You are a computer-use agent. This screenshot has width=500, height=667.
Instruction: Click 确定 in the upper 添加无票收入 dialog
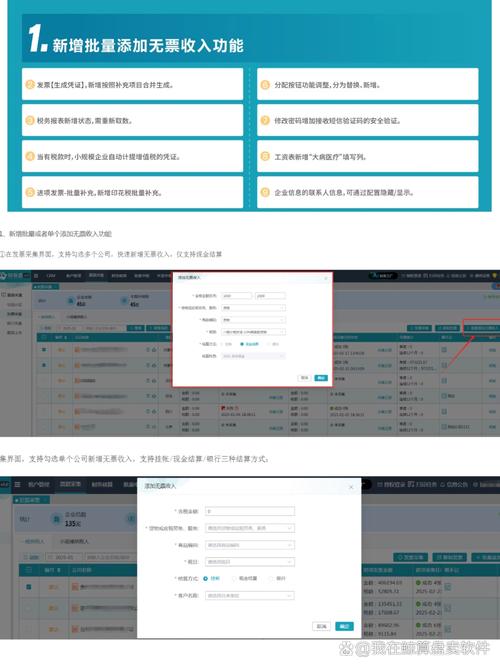coord(321,378)
